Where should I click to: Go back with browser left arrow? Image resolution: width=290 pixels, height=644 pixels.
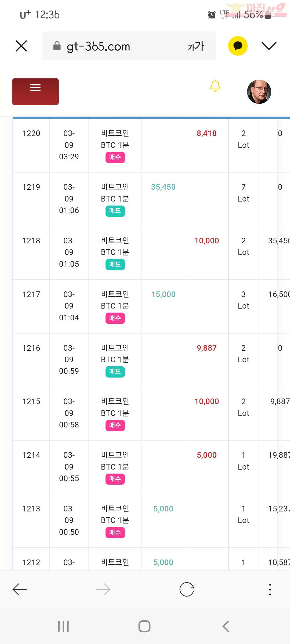coord(20,590)
